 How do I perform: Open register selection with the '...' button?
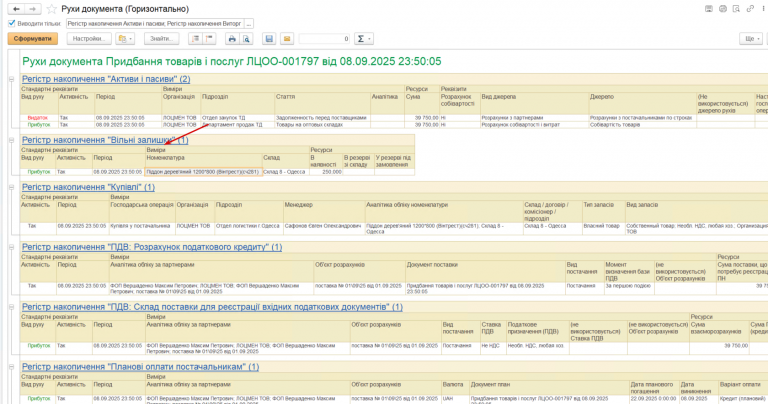coord(249,24)
